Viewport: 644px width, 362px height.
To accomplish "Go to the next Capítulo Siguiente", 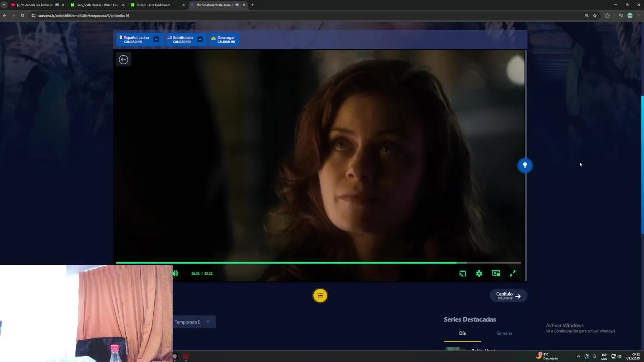I will click(x=508, y=296).
